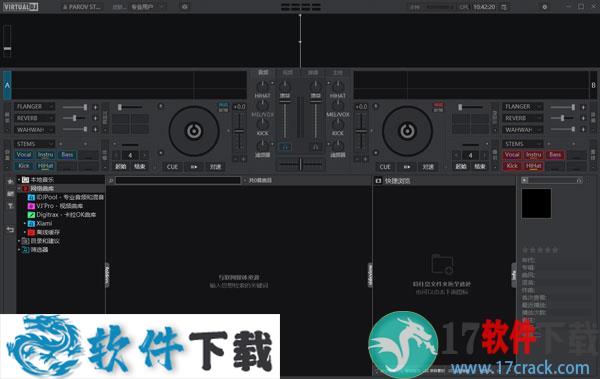Image resolution: width=600 pixels, height=379 pixels.
Task: Toggle Instru stem pad on deck B
Action: (x=533, y=155)
